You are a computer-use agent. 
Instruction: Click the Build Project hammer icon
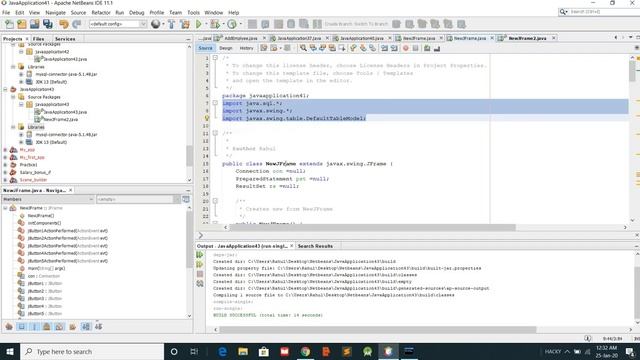[171, 24]
